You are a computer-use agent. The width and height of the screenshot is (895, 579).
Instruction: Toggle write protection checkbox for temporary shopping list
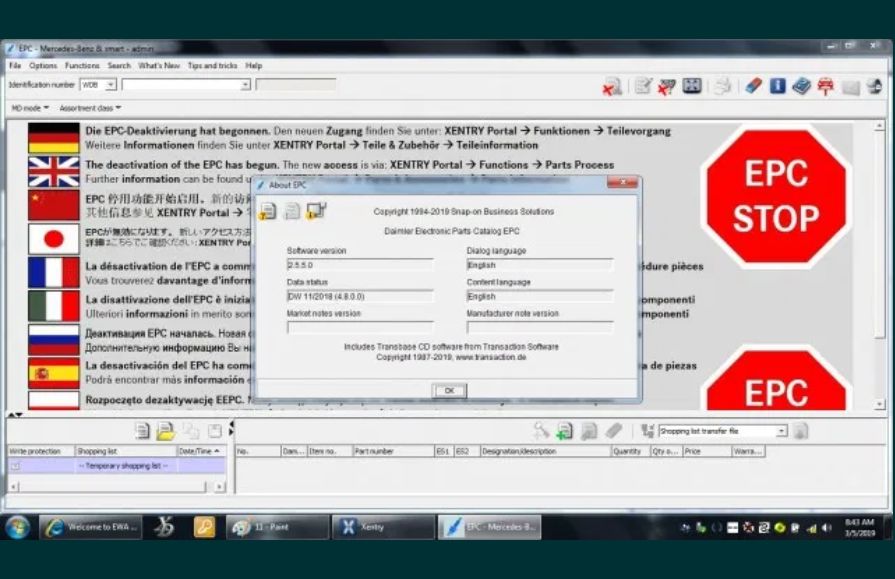[15, 466]
